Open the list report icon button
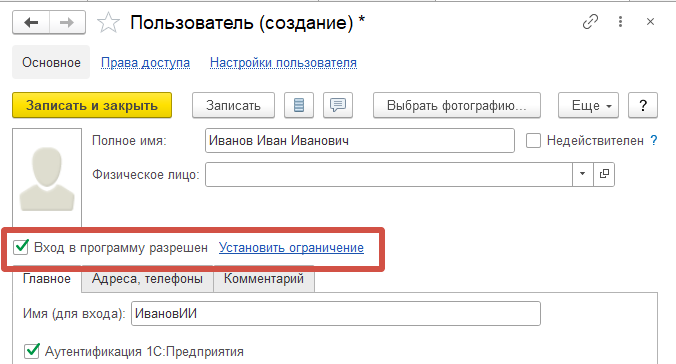This screenshot has width=676, height=364. [x=299, y=105]
